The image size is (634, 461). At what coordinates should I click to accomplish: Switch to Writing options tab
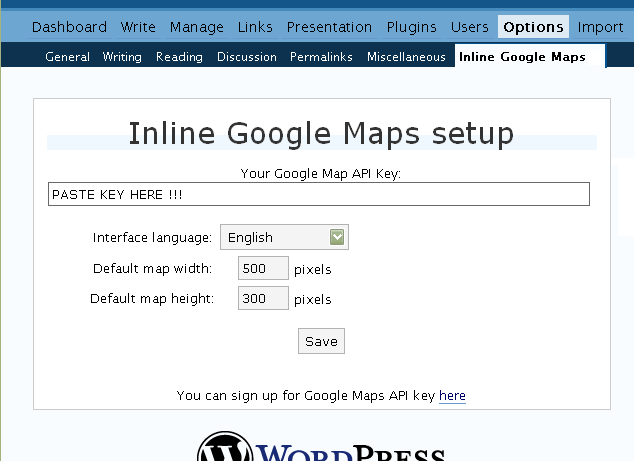(122, 57)
